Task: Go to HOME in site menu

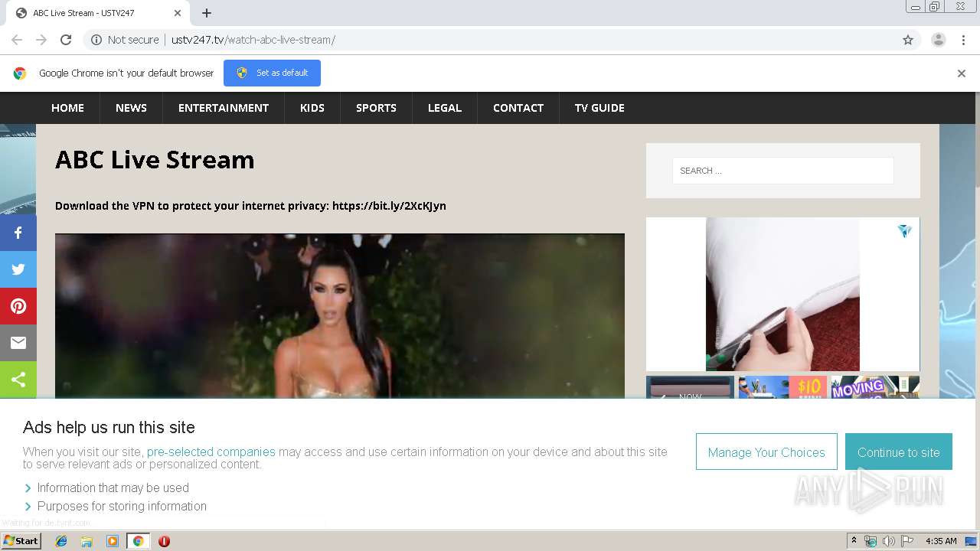Action: point(67,108)
